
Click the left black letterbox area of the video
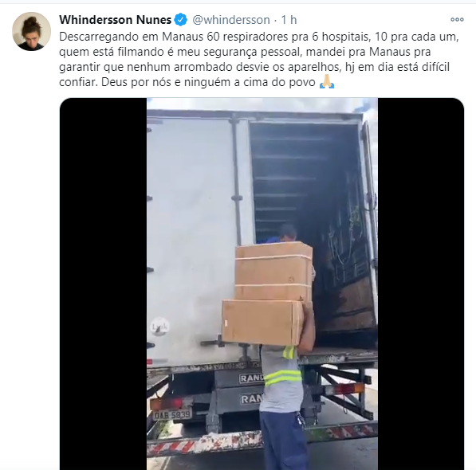(103, 284)
